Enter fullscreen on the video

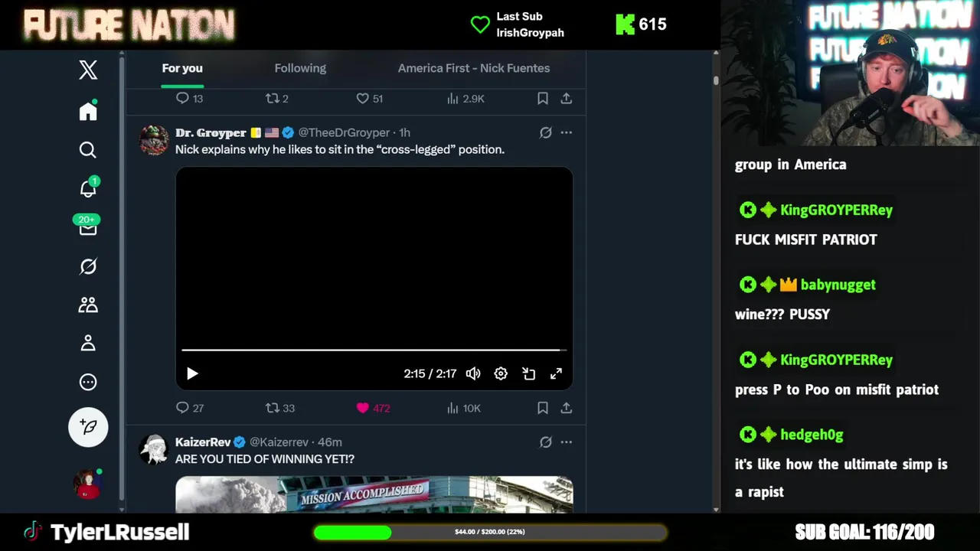pyautogui.click(x=556, y=373)
